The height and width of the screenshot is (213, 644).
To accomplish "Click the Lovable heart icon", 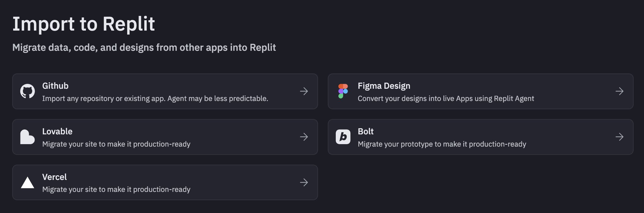I will pyautogui.click(x=28, y=137).
